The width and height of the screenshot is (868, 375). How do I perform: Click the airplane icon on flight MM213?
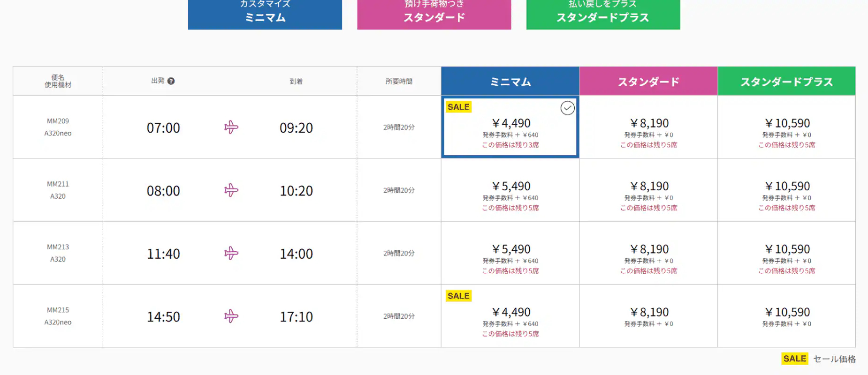(x=231, y=253)
